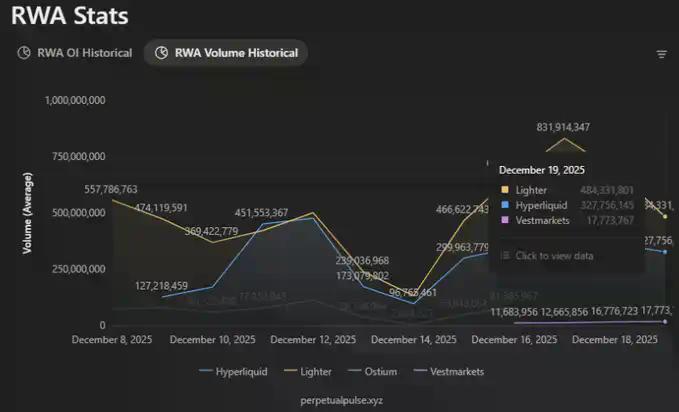This screenshot has width=679, height=412.
Task: Show the Ostium series from the legend
Action: click(x=373, y=371)
